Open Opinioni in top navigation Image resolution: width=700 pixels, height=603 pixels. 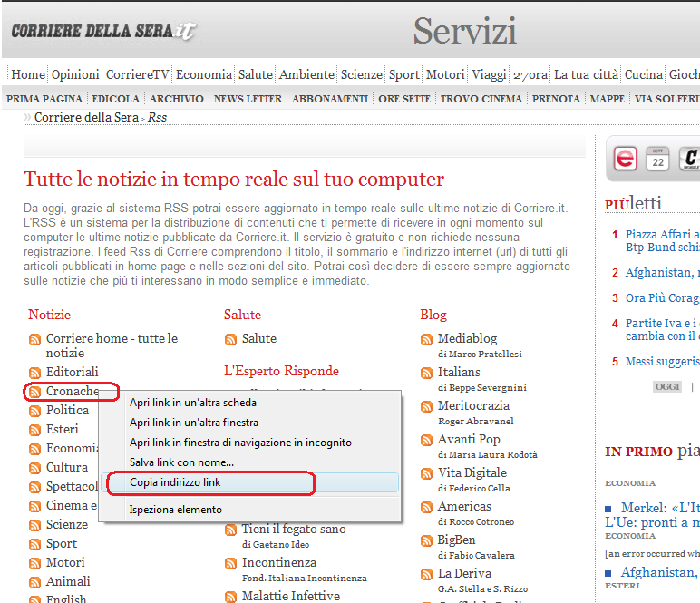coord(75,74)
